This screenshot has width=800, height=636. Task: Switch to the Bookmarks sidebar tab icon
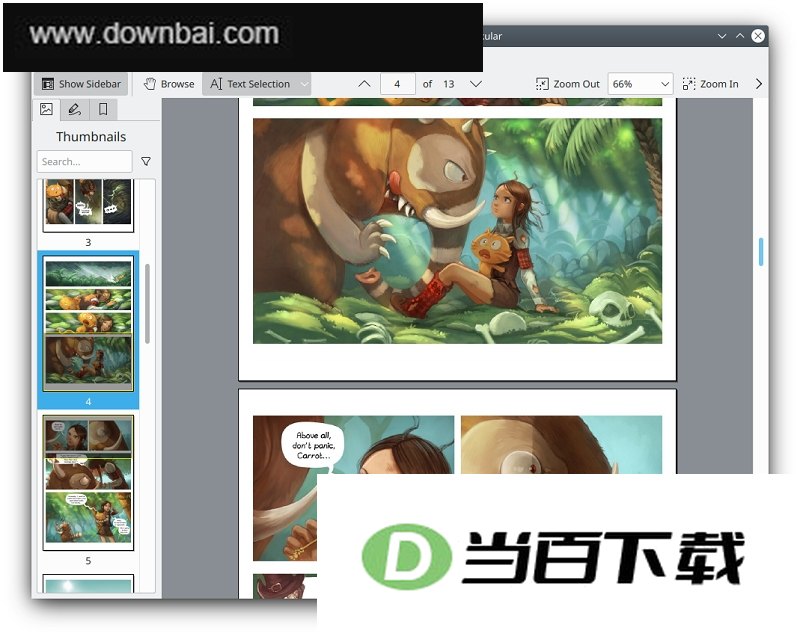click(103, 109)
